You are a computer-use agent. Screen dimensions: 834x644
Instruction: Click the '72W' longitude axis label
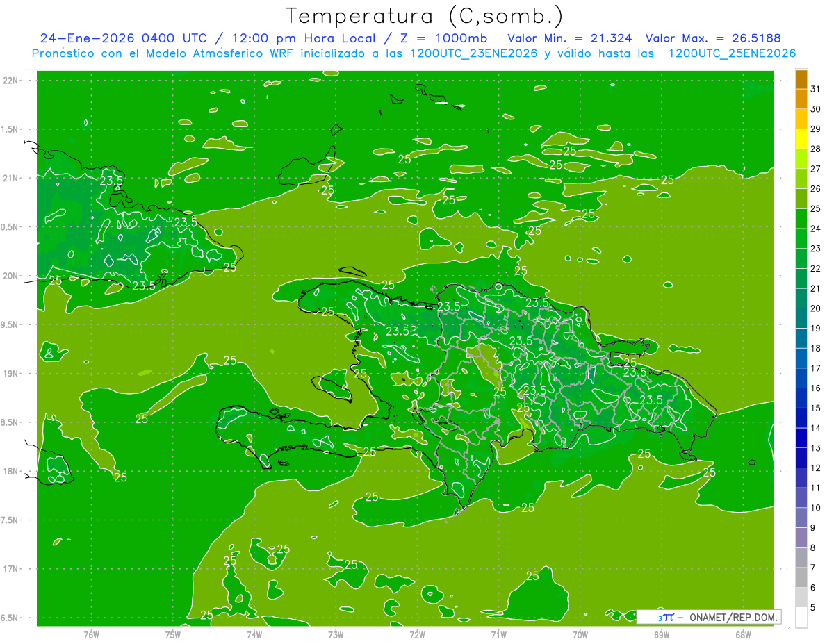[x=417, y=634]
